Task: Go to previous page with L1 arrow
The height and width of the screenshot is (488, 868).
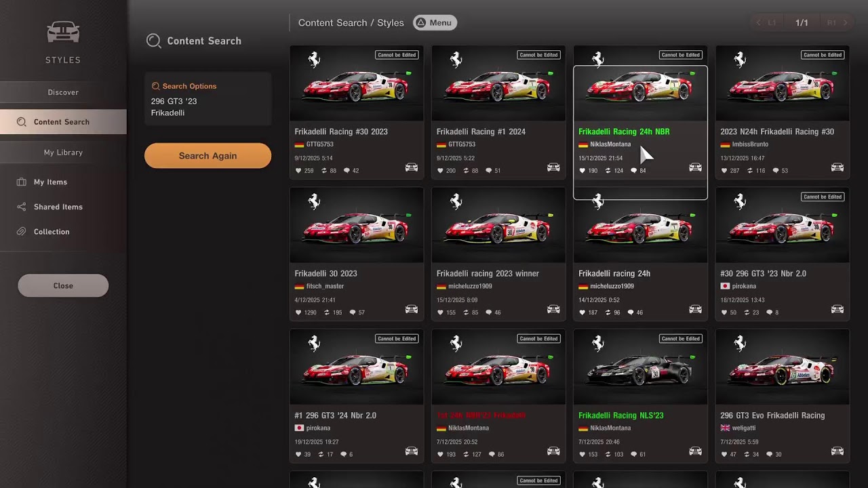Action: (766, 22)
